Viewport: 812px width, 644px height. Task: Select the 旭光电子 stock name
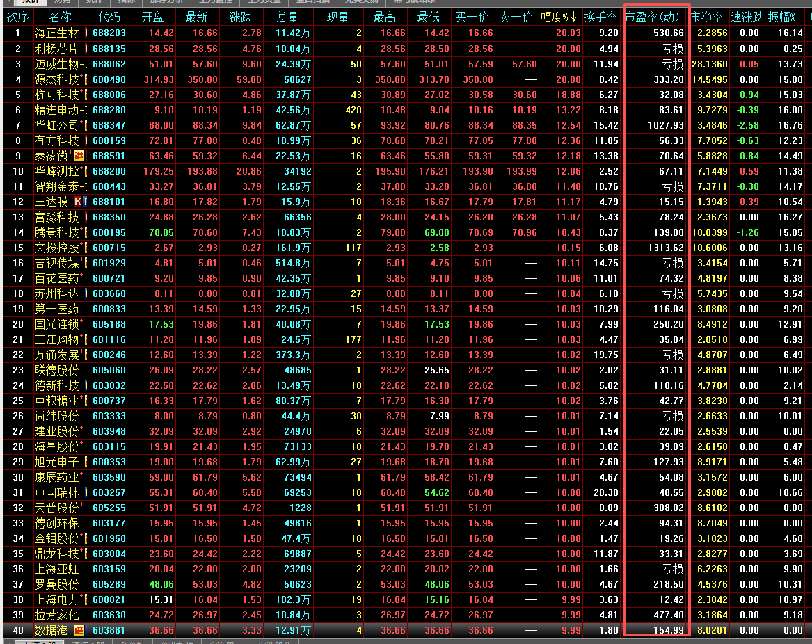pos(57,462)
